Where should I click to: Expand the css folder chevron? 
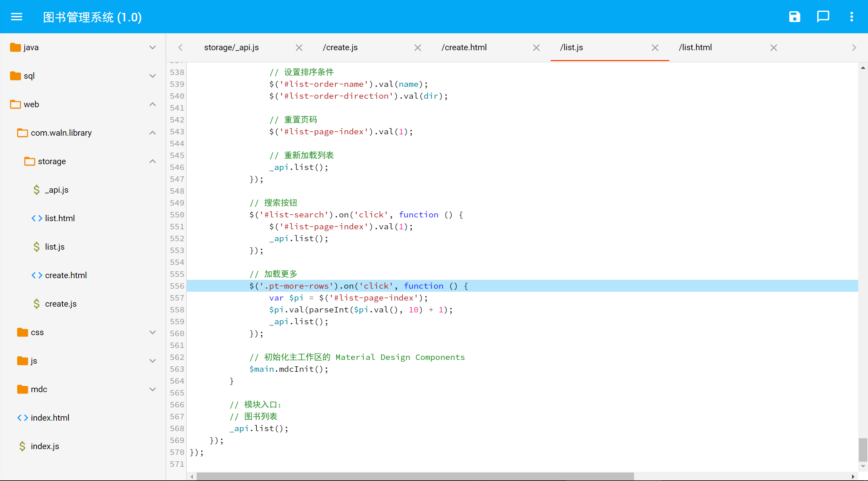153,332
